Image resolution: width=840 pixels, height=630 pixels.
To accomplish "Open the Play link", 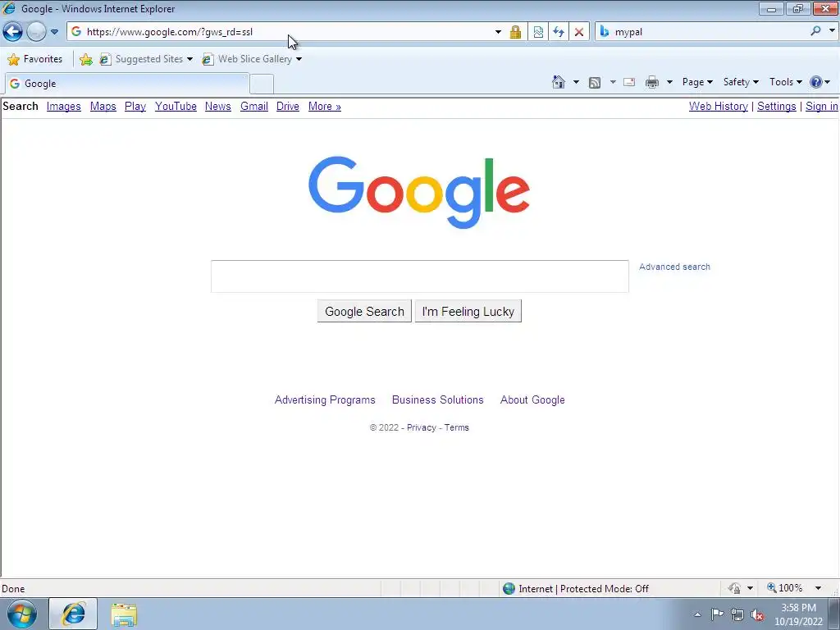I will pyautogui.click(x=135, y=106).
